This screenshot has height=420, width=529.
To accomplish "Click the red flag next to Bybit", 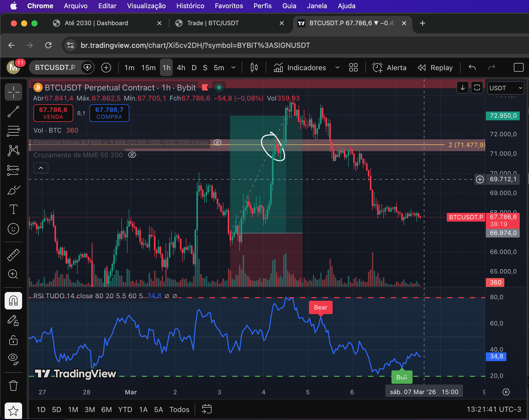I will pyautogui.click(x=205, y=88).
